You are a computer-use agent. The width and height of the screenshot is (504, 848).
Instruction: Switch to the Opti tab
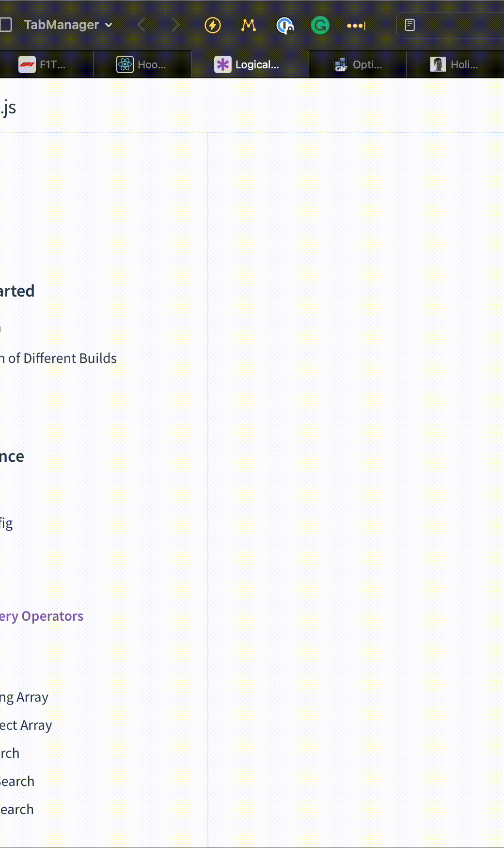358,64
